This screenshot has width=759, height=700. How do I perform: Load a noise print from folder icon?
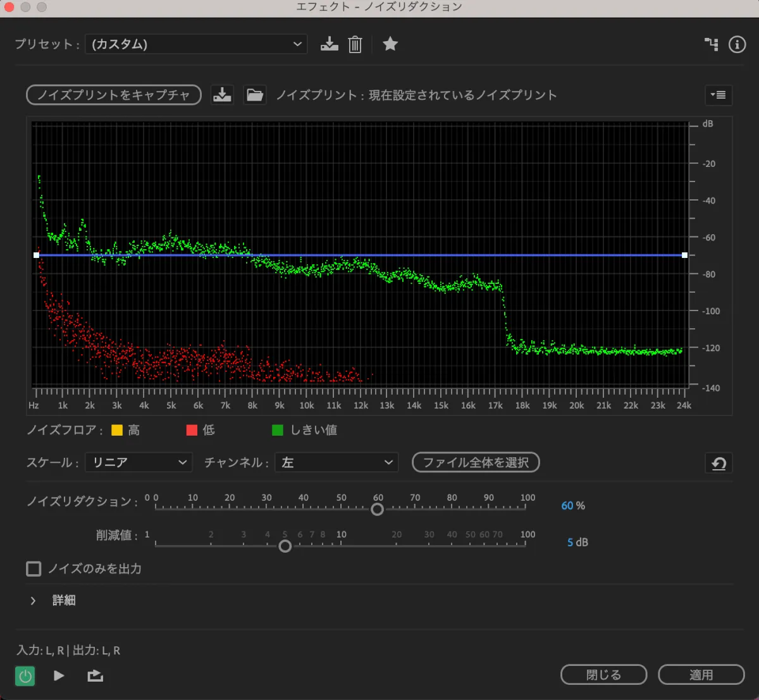(254, 95)
